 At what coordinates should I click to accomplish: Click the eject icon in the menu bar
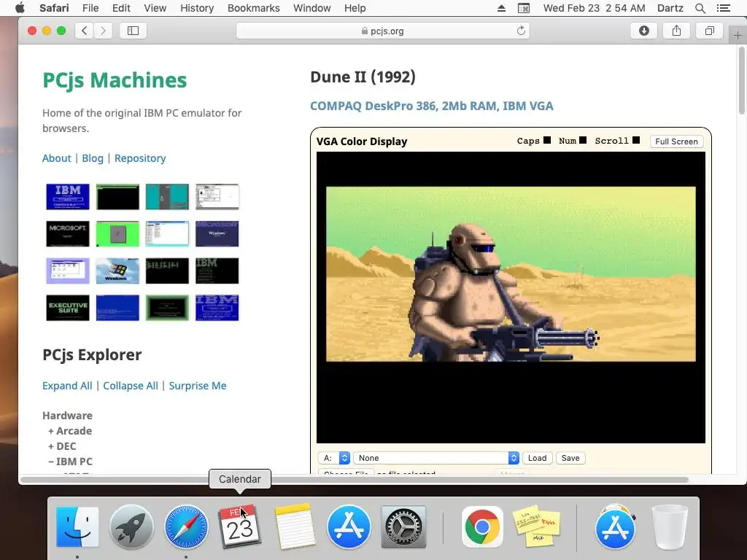point(501,8)
